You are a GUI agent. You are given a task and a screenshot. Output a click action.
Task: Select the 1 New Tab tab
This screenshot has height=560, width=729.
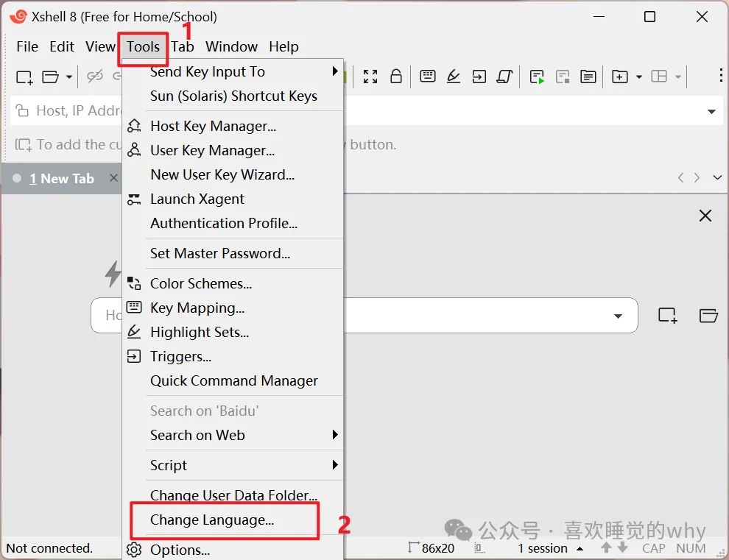point(61,179)
